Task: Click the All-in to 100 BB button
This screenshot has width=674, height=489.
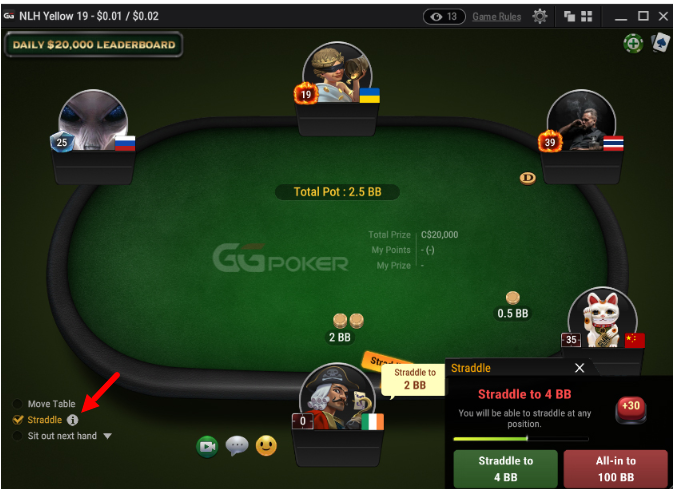Action: (616, 469)
